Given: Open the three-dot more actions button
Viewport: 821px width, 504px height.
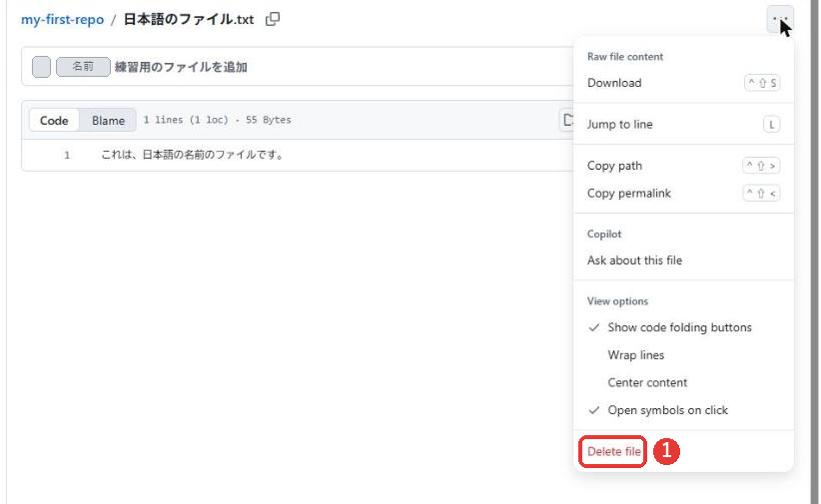Looking at the screenshot, I should coord(780,19).
